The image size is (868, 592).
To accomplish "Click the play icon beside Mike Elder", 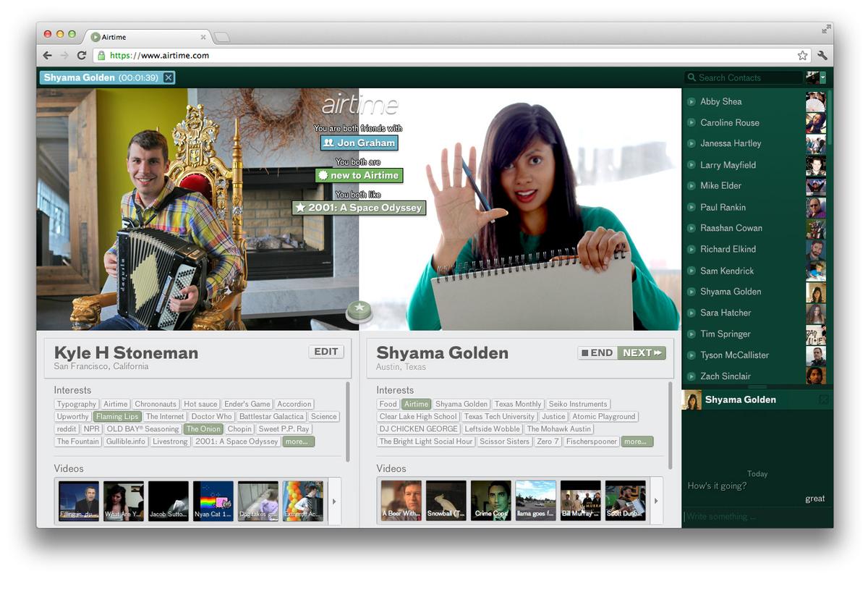I will (x=692, y=186).
